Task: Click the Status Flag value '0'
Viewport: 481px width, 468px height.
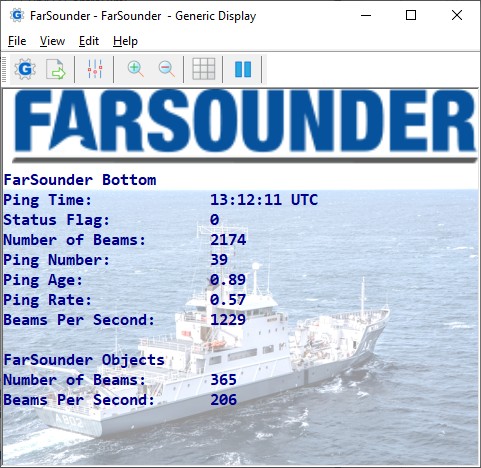Action: (214, 220)
